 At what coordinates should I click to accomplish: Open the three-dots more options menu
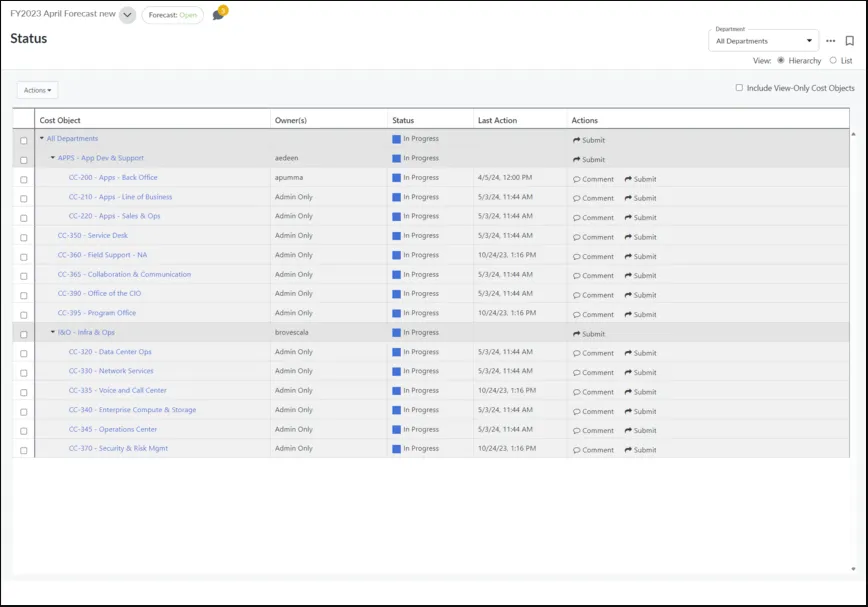click(830, 41)
